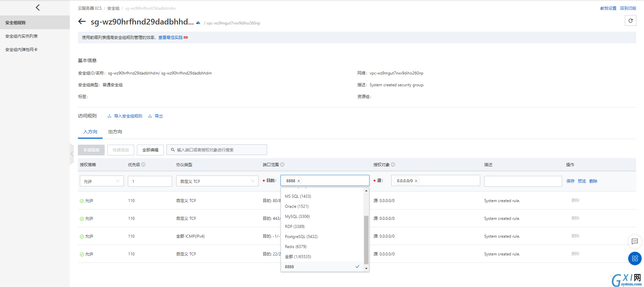Click 删除 in the 80/80 rule row
The width and height of the screenshot is (644, 287).
point(576,200)
